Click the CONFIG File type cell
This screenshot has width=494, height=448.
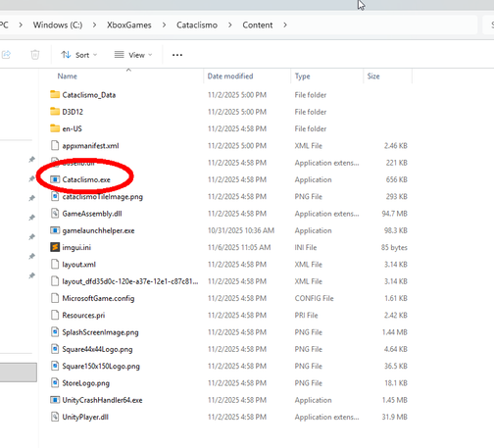[x=314, y=298]
